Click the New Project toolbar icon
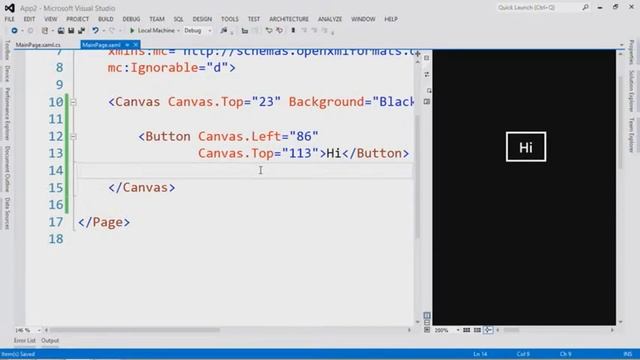The width and height of the screenshot is (640, 360). pos(44,31)
